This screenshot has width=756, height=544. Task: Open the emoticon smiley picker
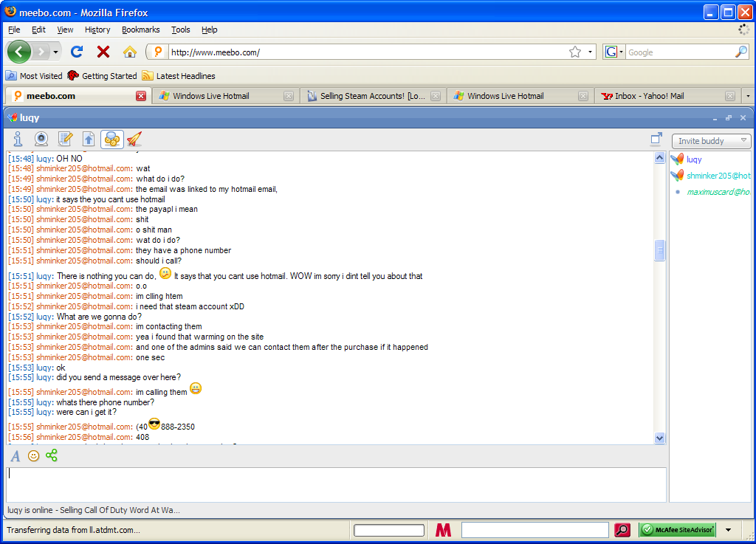pos(33,456)
